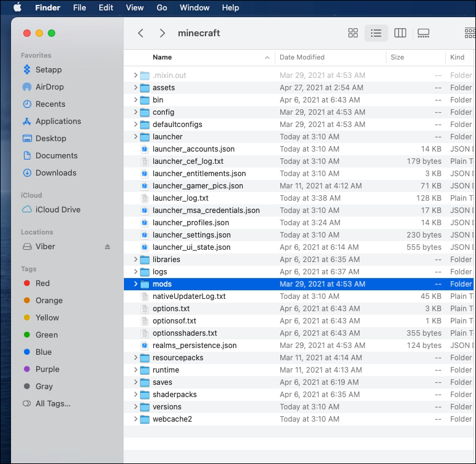Open AirDrop in the sidebar
Image resolution: width=476 pixels, height=464 pixels.
49,87
